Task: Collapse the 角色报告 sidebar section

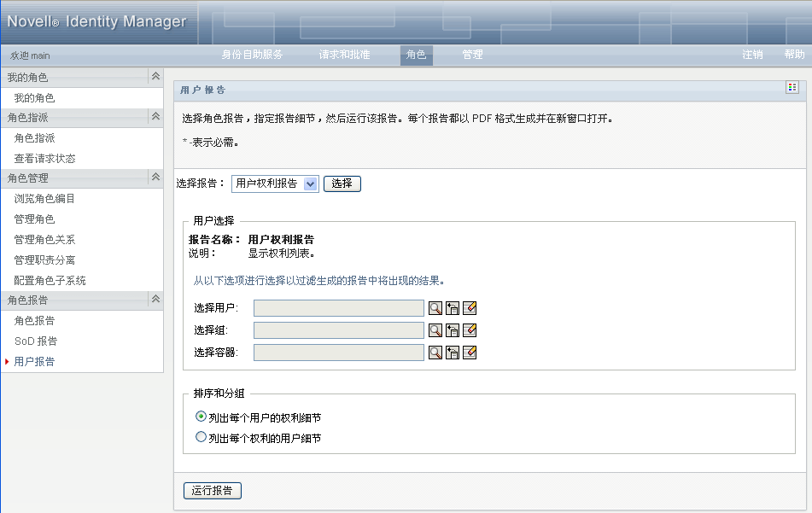Action: pyautogui.click(x=155, y=300)
